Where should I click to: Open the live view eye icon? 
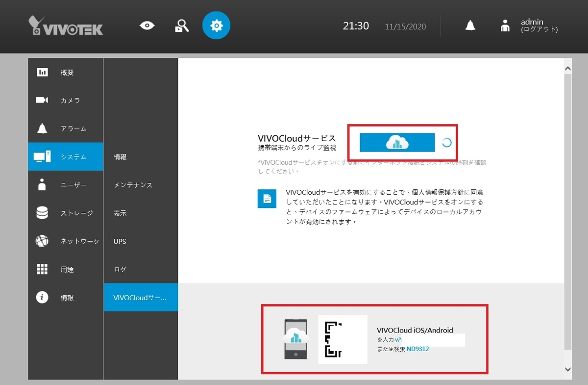coord(147,26)
